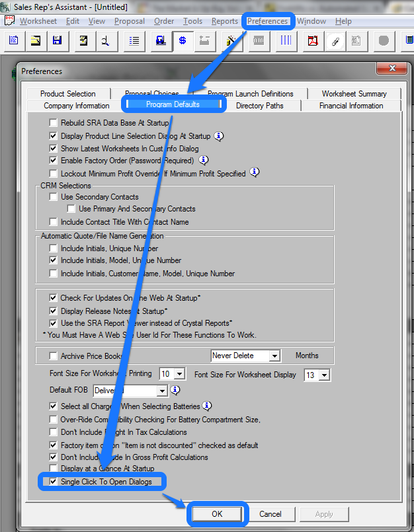414x532 pixels.
Task: Click the magnifier search toolbar icon
Action: point(106,41)
